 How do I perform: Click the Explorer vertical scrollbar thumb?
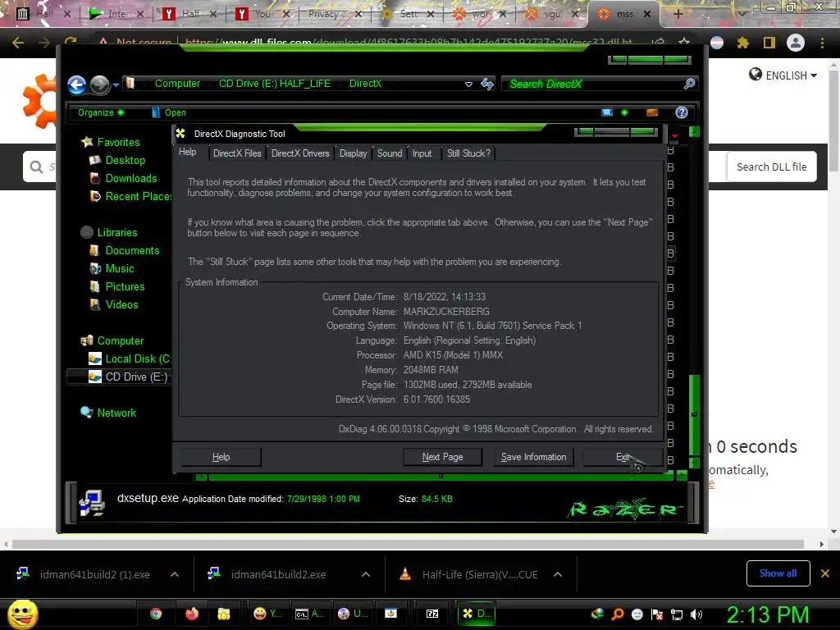tap(694, 413)
